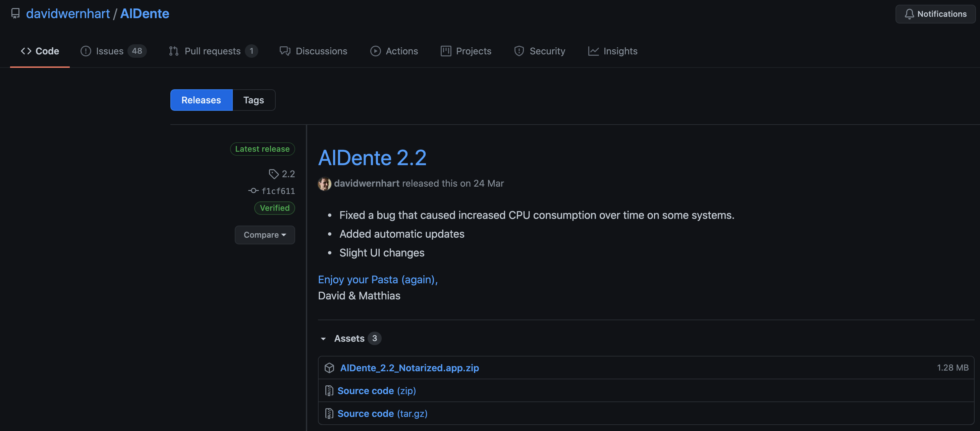This screenshot has width=980, height=431.
Task: Open the Compare dropdown
Action: tap(264, 235)
